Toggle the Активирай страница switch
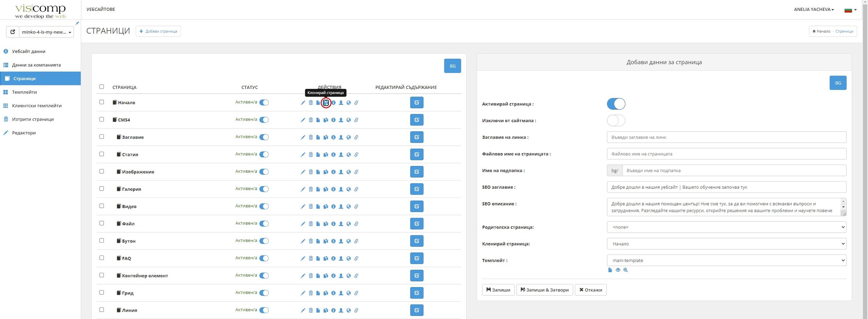This screenshot has height=319, width=868. [x=616, y=104]
